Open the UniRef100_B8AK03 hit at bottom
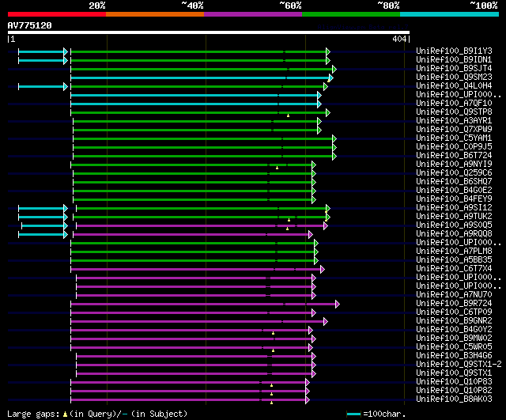506x420 pixels. click(x=454, y=399)
